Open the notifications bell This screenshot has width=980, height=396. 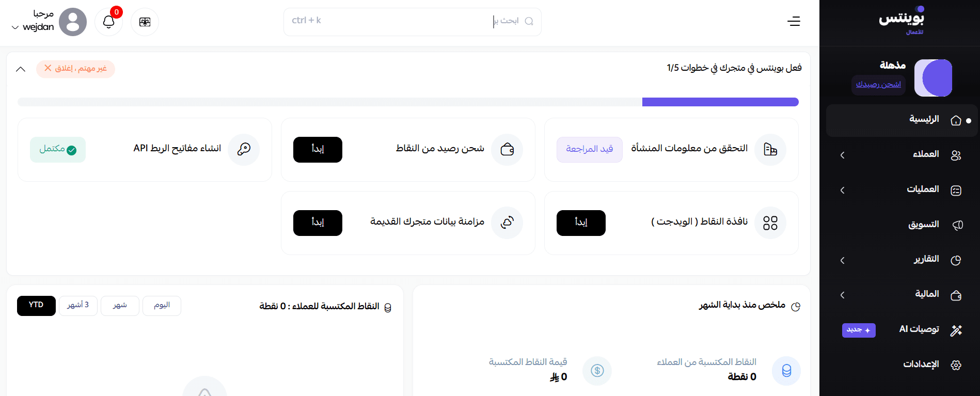[108, 22]
